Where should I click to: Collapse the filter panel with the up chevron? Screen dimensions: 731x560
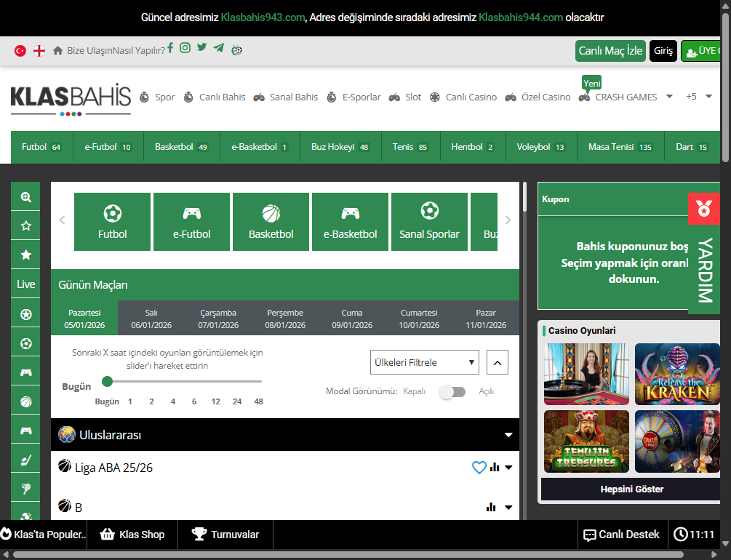point(498,362)
